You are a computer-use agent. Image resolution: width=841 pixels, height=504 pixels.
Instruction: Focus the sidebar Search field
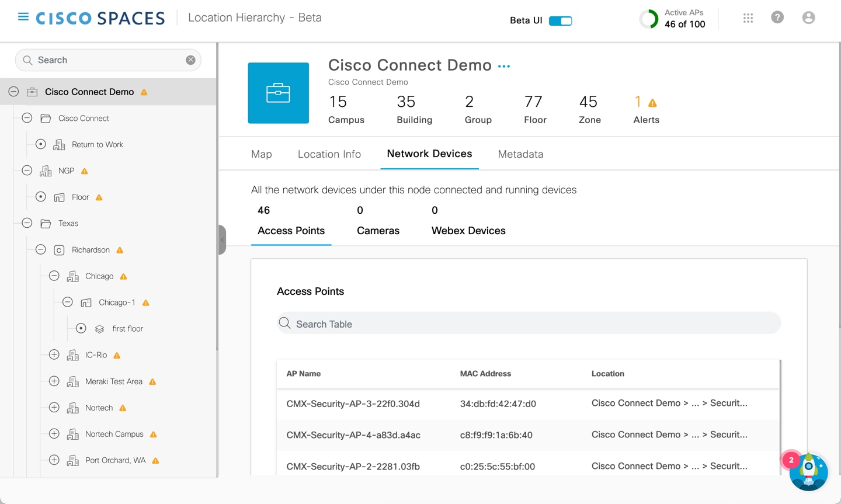[x=108, y=60]
